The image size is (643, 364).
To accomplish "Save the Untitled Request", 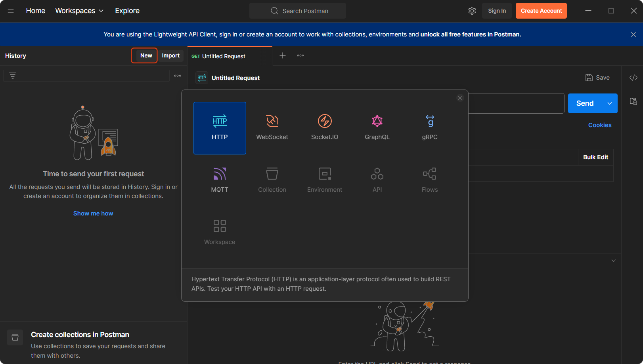I will [597, 78].
